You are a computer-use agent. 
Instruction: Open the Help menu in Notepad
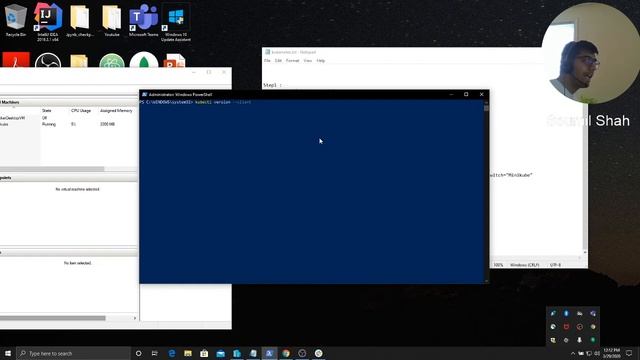(321, 60)
